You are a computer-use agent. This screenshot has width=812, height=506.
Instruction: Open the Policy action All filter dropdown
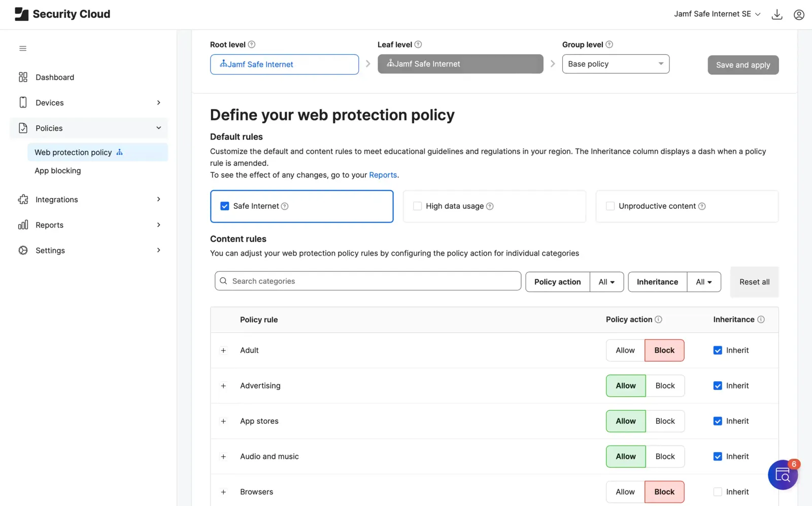606,282
